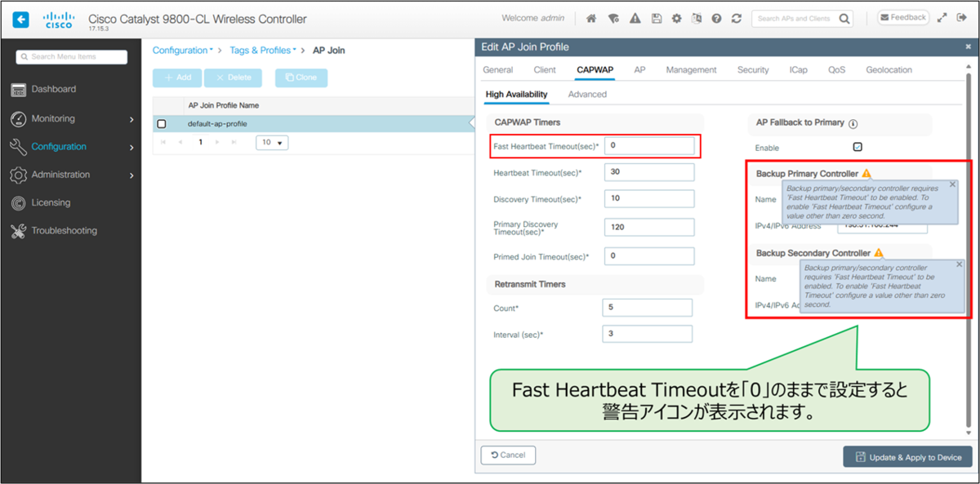This screenshot has height=484, width=980.
Task: Click the back arrow icon beside Cisco logo
Action: (21, 18)
